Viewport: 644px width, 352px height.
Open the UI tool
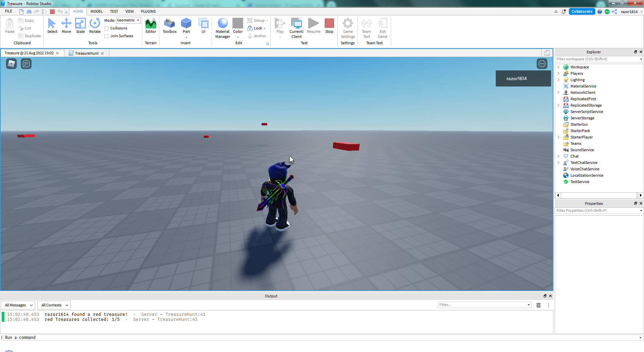203,26
